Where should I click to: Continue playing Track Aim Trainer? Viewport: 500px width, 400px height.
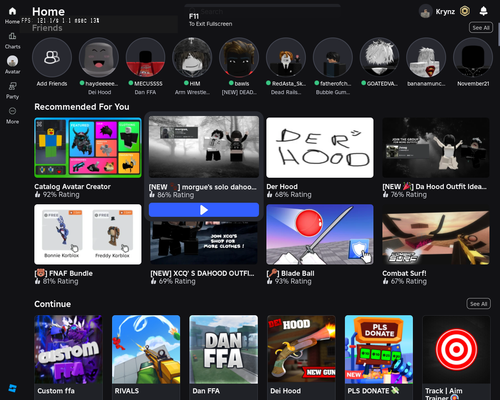[456, 349]
